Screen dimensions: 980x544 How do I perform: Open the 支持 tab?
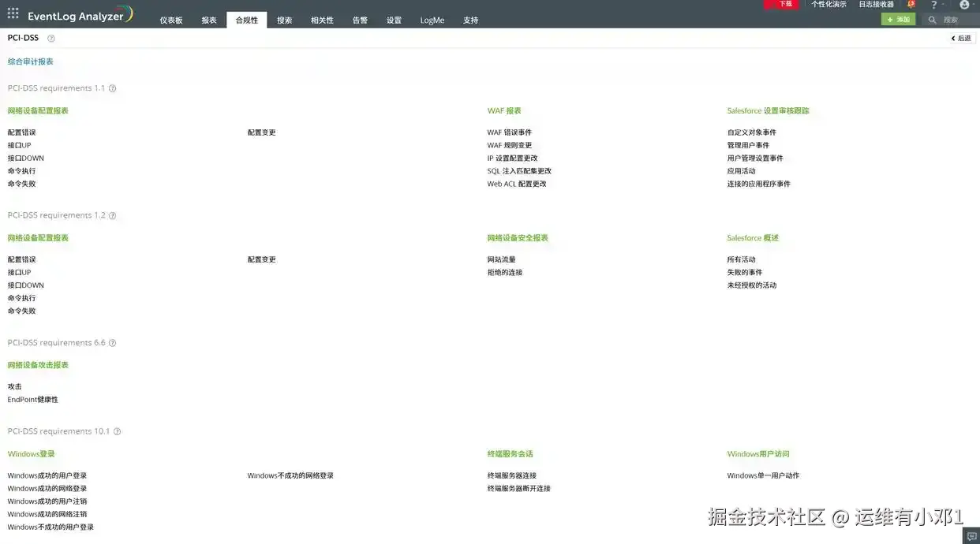click(471, 20)
